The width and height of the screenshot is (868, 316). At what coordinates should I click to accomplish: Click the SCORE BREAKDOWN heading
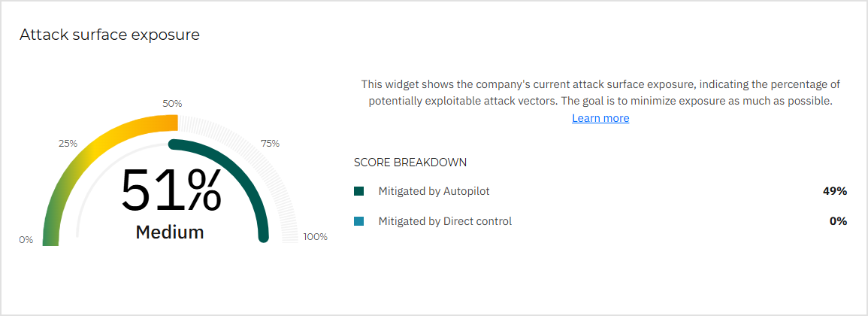(410, 162)
